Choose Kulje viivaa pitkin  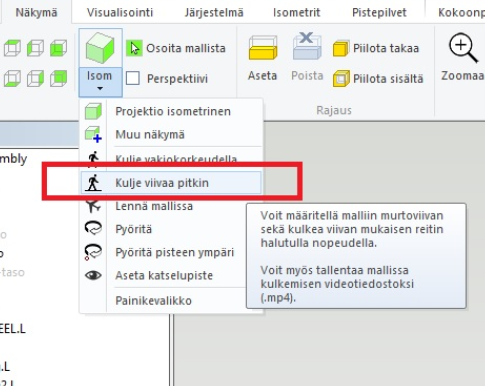pos(171,183)
